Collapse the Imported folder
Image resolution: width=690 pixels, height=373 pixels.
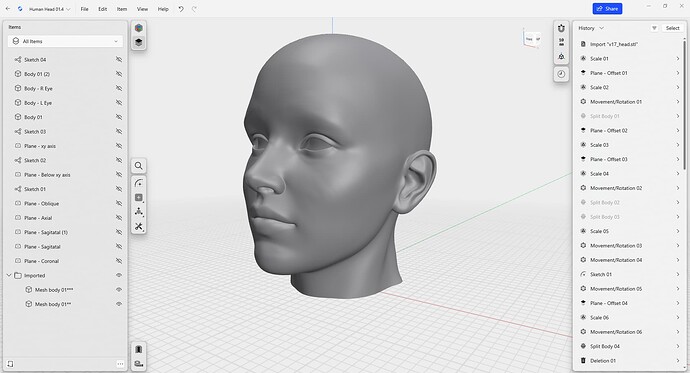tap(9, 275)
